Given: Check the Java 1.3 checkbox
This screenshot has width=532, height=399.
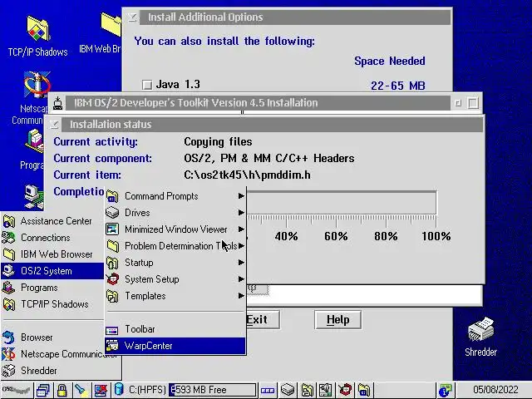Looking at the screenshot, I should [x=147, y=85].
